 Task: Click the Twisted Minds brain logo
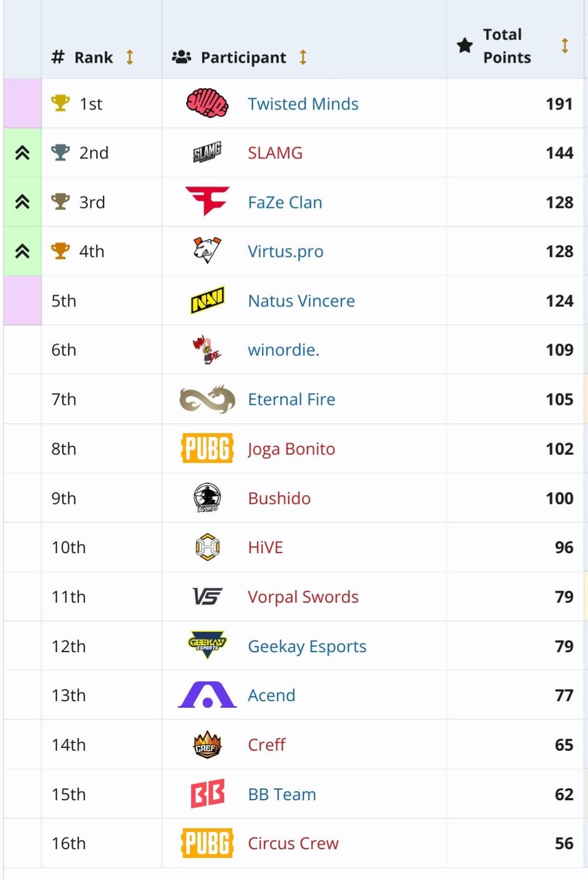[207, 103]
